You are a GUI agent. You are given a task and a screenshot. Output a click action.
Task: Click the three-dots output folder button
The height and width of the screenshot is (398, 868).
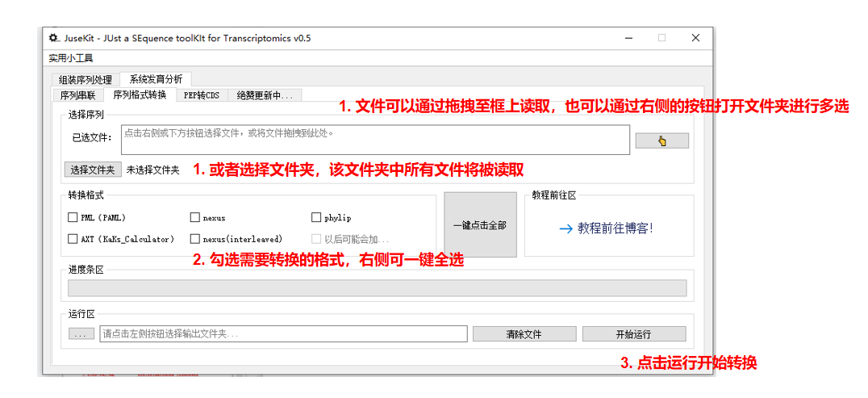(81, 334)
